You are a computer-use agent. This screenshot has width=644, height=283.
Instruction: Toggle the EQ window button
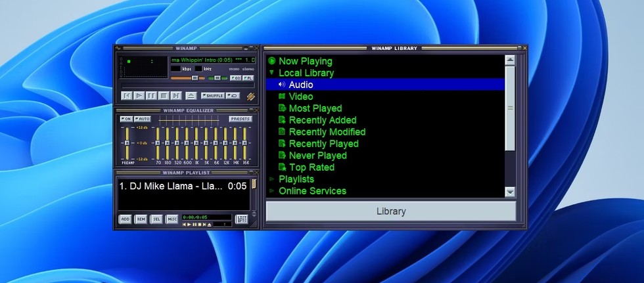click(235, 78)
